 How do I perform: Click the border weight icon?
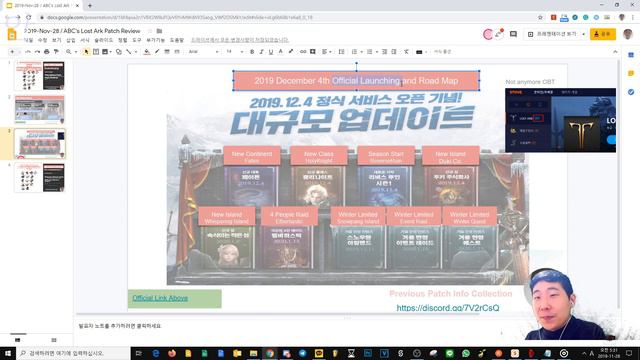pos(167,52)
